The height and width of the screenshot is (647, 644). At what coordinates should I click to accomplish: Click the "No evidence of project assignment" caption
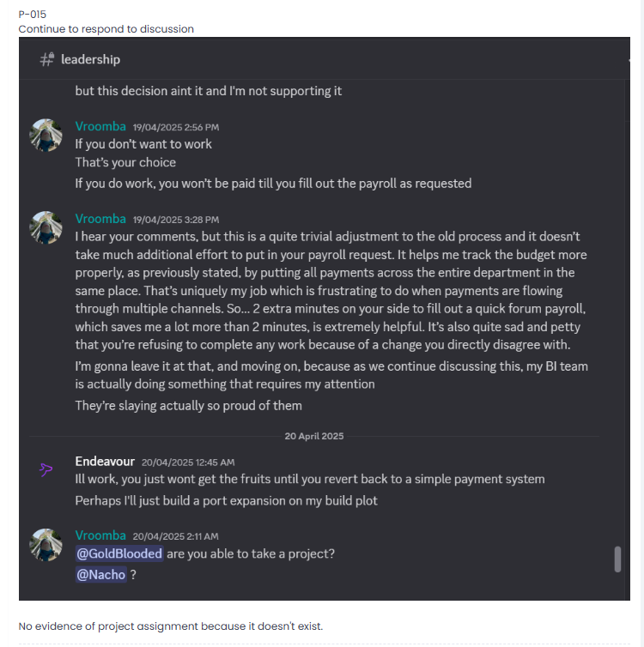170,626
